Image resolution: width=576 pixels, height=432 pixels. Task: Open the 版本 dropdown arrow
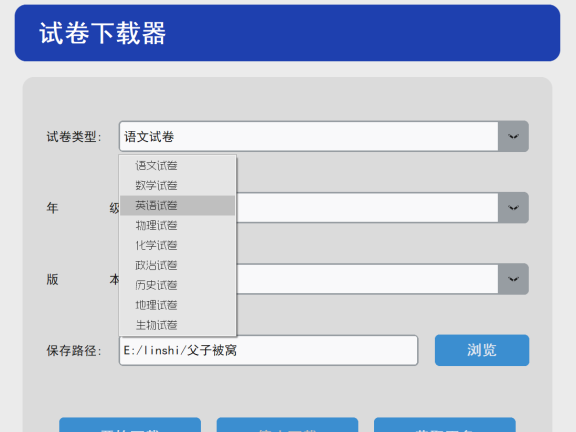pos(513,279)
